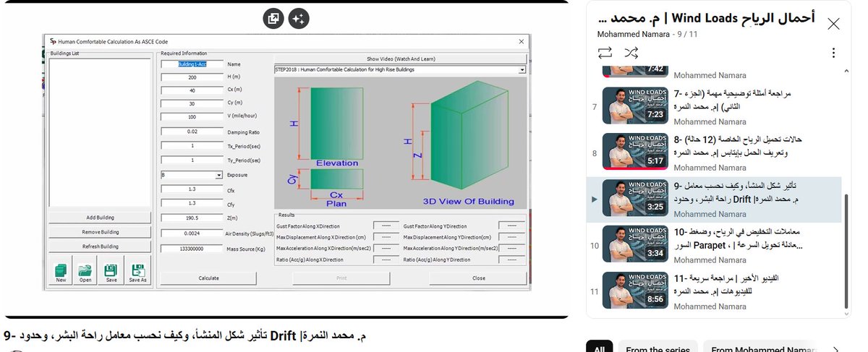Click the dialog's Close button

(x=479, y=278)
